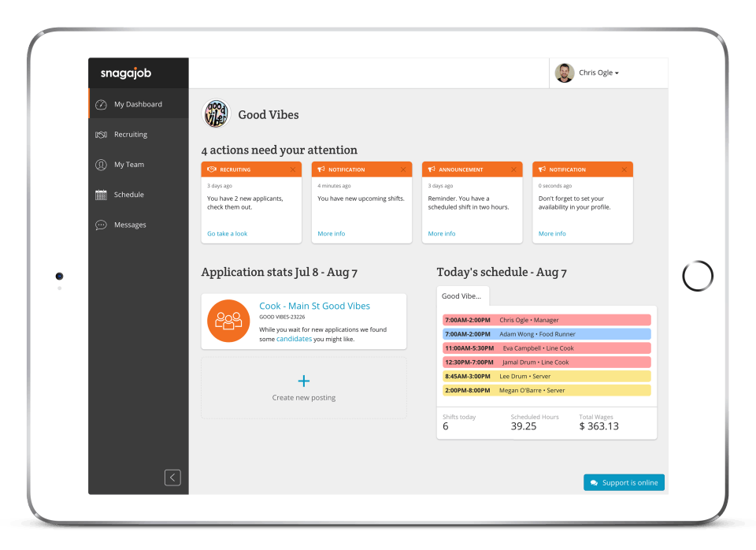The height and width of the screenshot is (550, 756).
Task: Select Jamal Drum Line Cook shift
Action: tap(547, 362)
